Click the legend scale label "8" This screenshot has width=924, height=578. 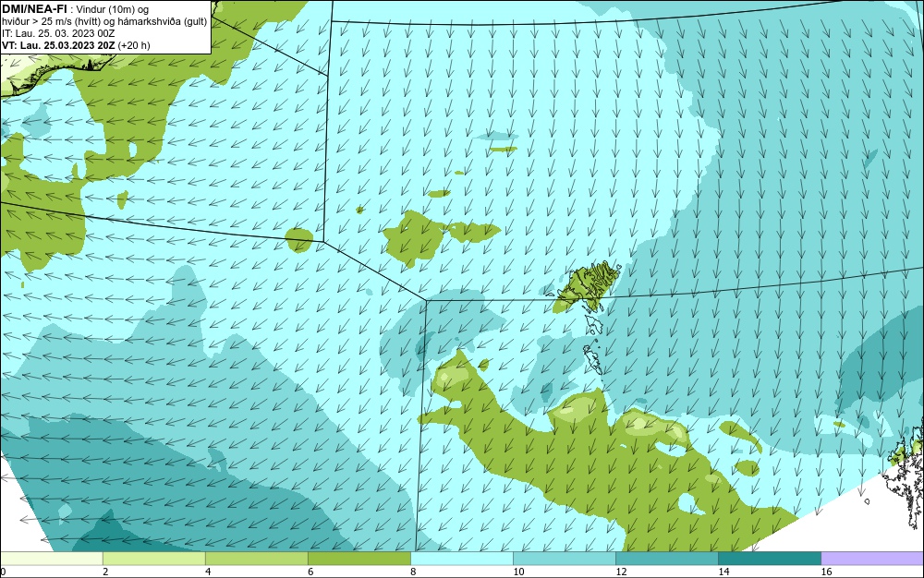click(413, 572)
